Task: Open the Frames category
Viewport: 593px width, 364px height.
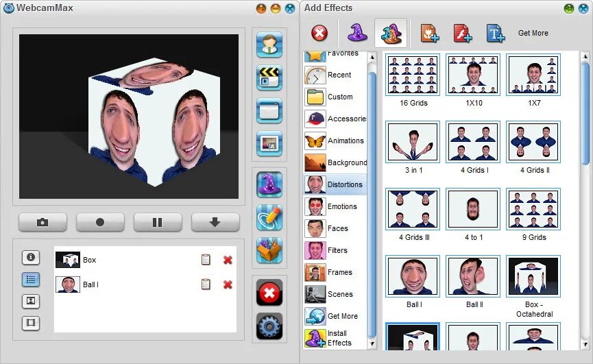Action: (335, 272)
